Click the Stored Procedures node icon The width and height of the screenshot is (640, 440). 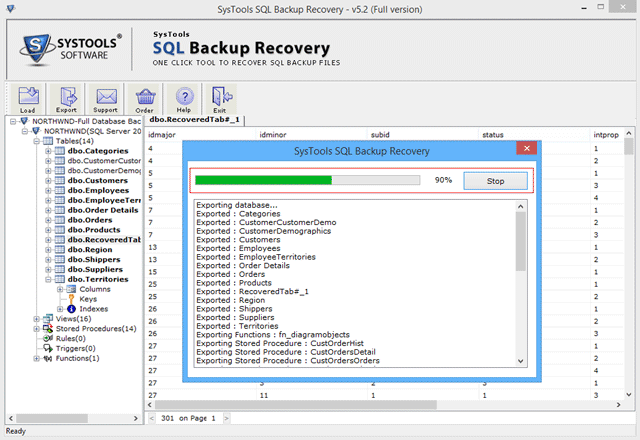click(x=48, y=329)
